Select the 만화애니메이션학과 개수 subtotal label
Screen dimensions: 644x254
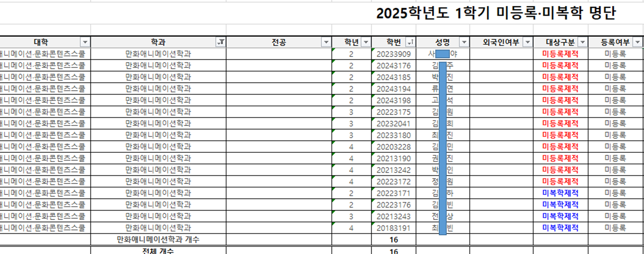[x=158, y=240]
